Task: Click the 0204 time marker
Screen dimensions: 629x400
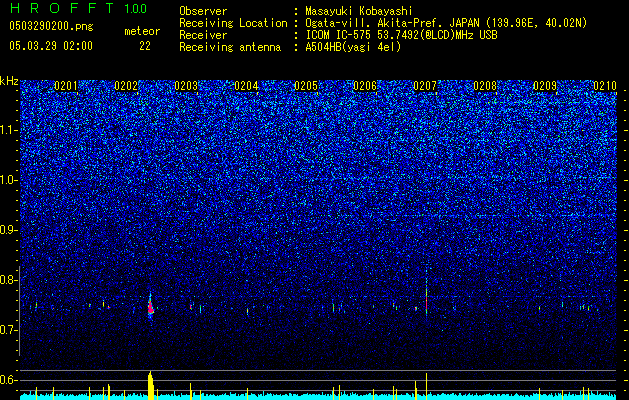Action: click(246, 86)
